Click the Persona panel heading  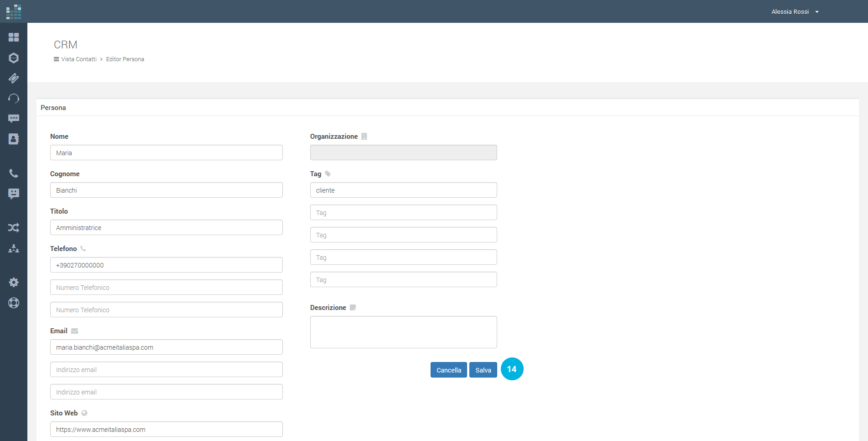click(x=53, y=108)
